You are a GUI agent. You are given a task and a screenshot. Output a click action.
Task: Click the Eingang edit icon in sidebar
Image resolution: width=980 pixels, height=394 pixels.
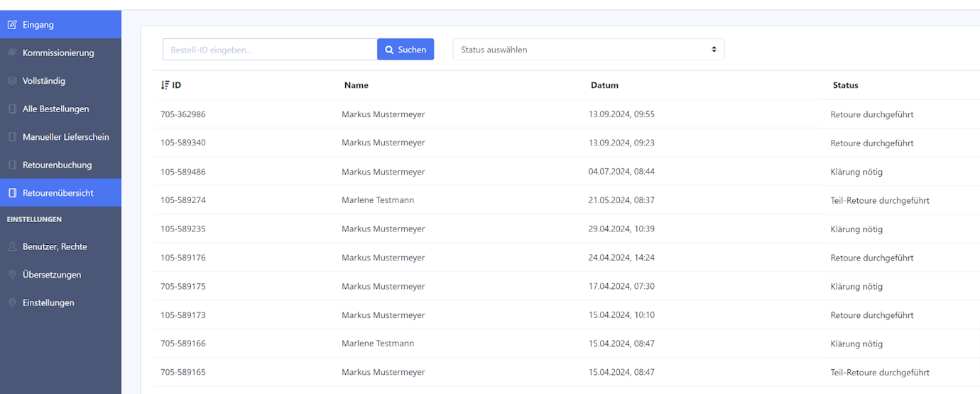coord(12,25)
